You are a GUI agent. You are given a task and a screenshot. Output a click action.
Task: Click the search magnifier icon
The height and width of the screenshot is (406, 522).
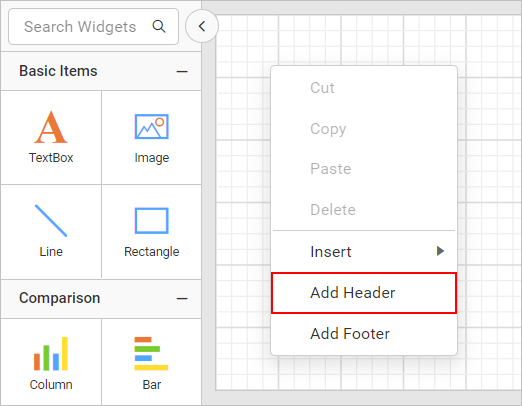click(159, 26)
